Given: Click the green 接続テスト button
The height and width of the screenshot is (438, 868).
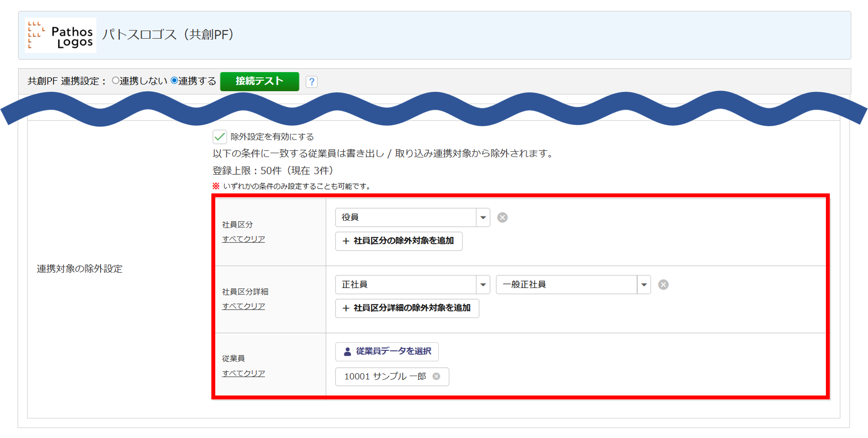Looking at the screenshot, I should [260, 82].
